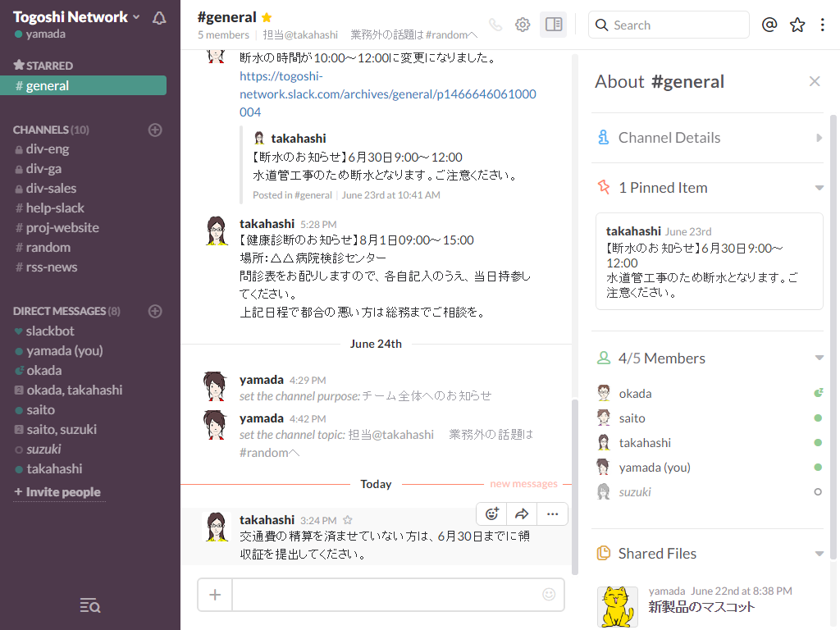Viewport: 840px width, 630px height.
Task: Open the Togoshi Network team menu
Action: (x=76, y=17)
